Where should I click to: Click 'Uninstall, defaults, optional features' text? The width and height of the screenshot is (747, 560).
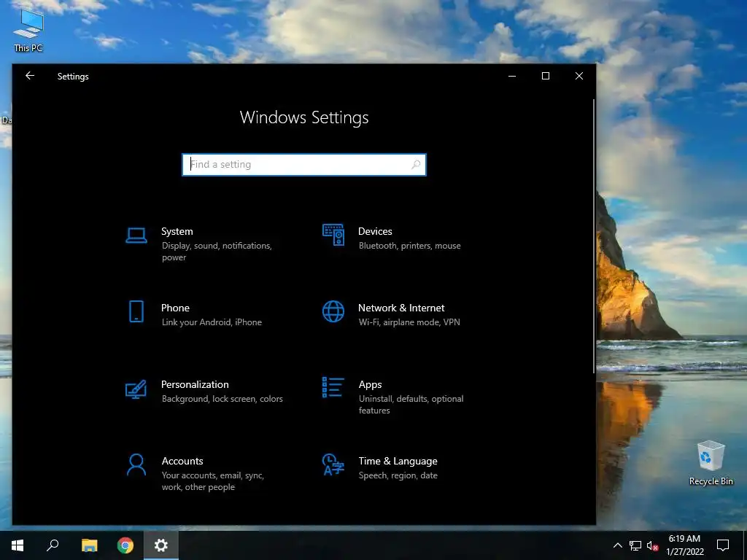[411, 404]
